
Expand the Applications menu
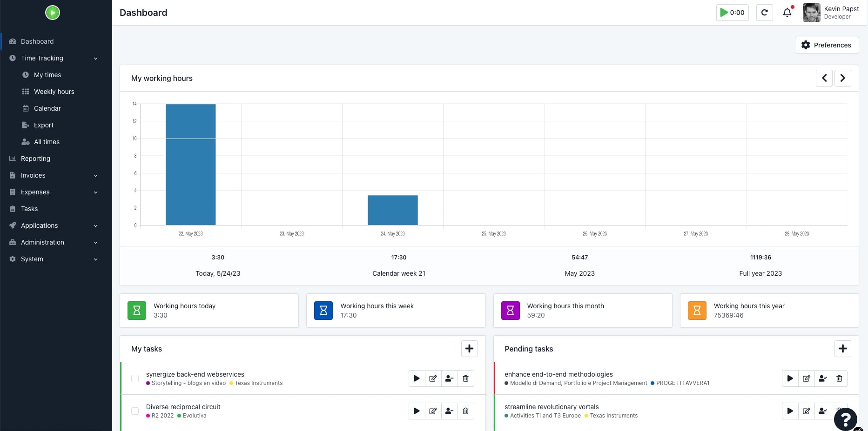[x=56, y=225]
